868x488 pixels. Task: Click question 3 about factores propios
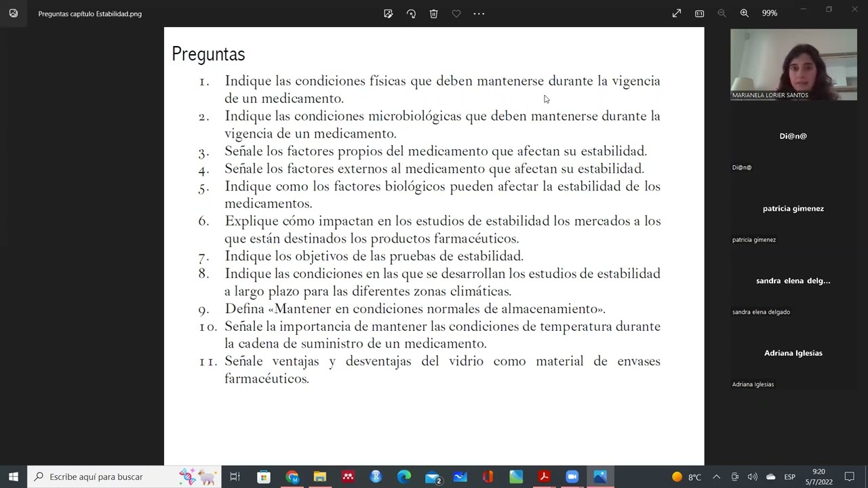[x=435, y=151]
